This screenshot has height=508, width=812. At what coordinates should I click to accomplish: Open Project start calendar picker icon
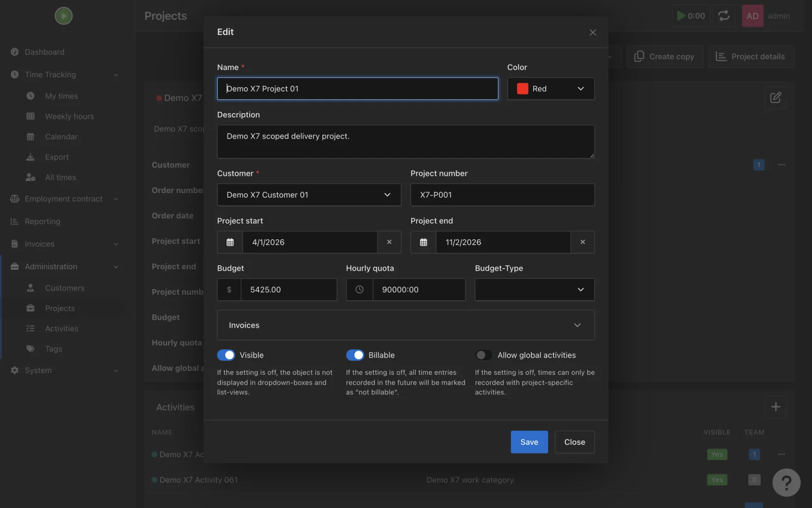click(230, 242)
